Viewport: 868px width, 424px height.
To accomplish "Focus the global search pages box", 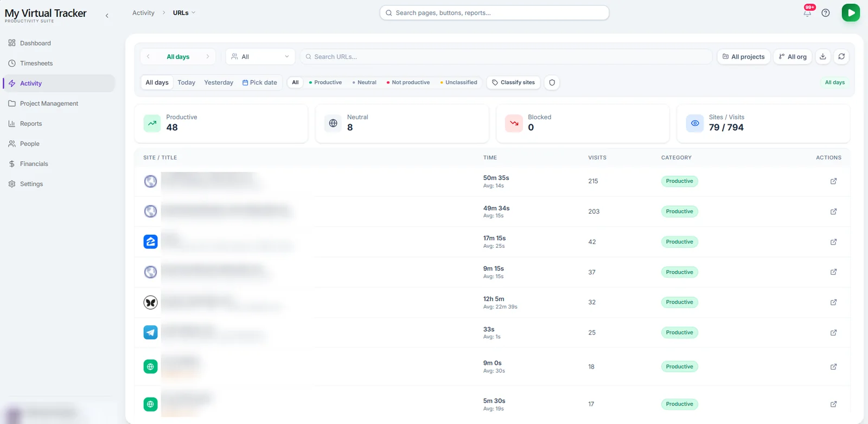I will [494, 13].
